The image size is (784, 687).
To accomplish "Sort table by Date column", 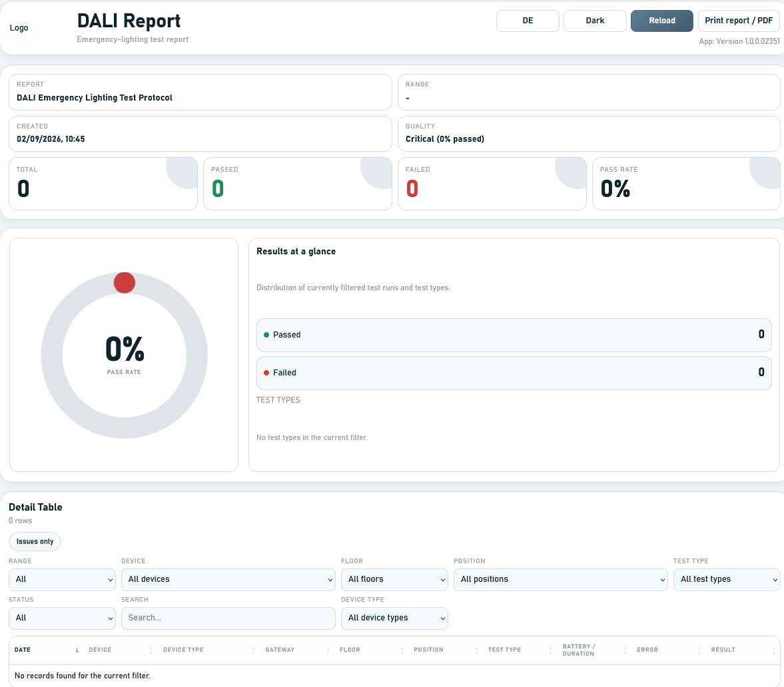I will (47, 650).
